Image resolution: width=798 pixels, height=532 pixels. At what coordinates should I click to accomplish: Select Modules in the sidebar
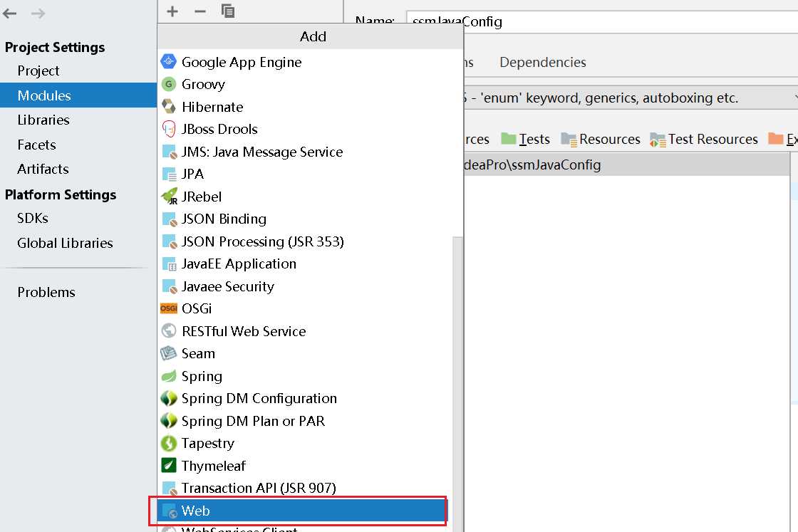(78, 95)
